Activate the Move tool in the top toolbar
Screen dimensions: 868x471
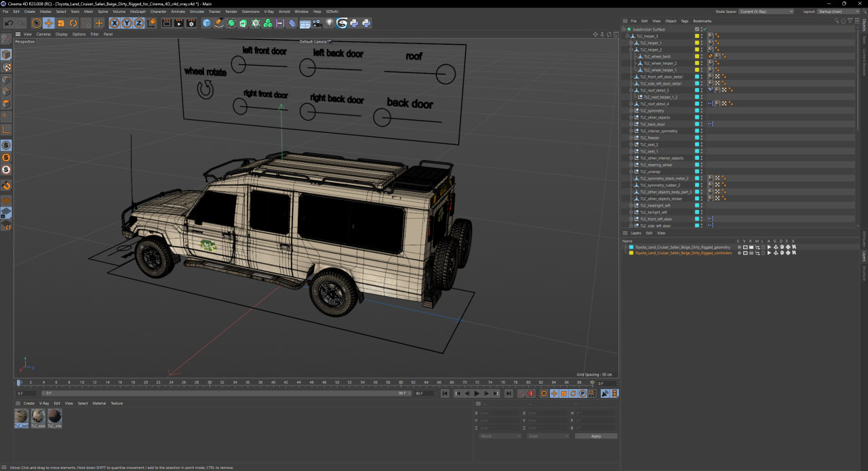(49, 23)
